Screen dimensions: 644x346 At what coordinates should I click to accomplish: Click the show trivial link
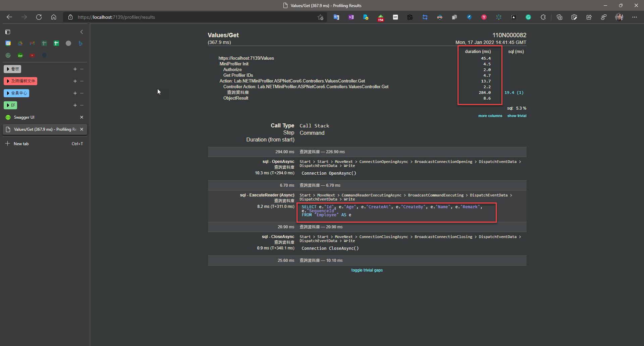(517, 116)
